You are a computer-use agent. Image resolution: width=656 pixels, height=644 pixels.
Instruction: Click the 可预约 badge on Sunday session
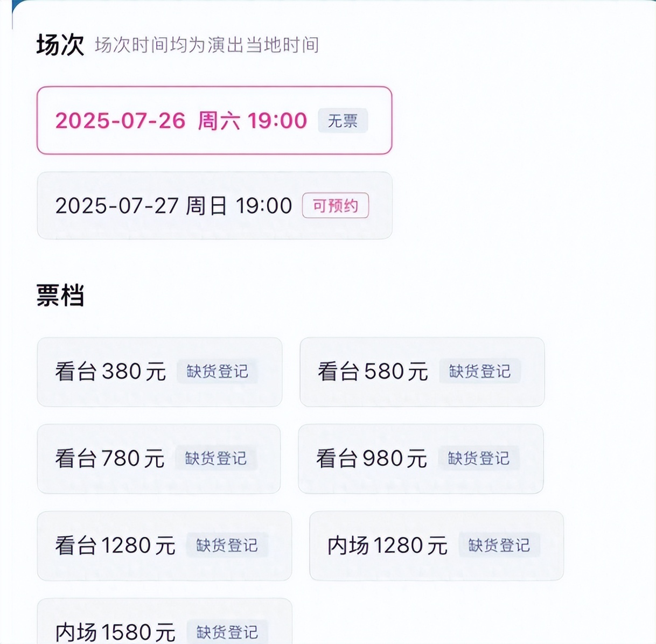[336, 205]
